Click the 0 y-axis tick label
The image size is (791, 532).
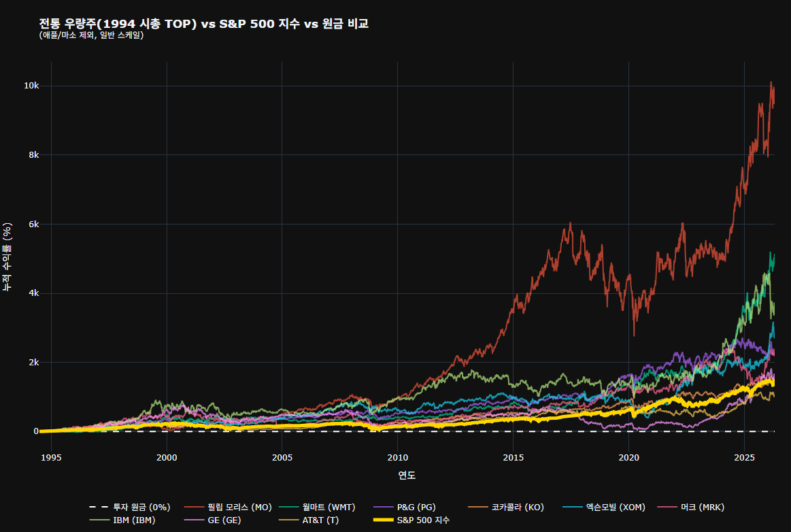[36, 431]
